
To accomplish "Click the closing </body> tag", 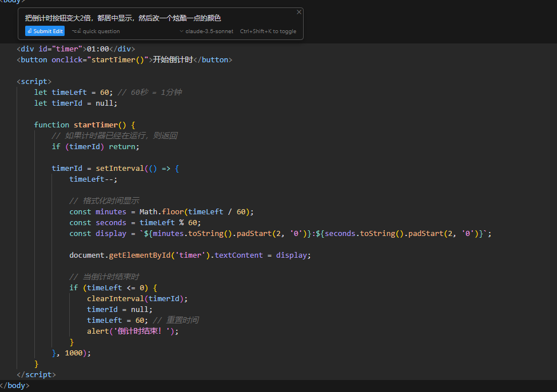I will pyautogui.click(x=14, y=386).
